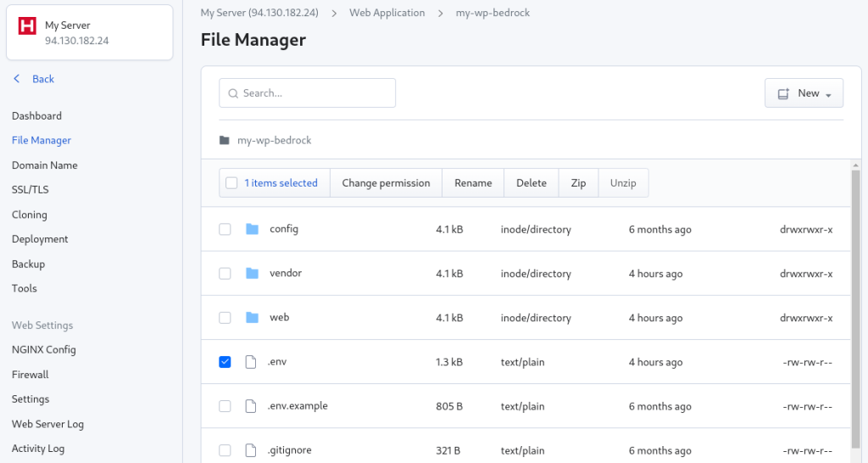Click the .gitignore file icon
This screenshot has height=463, width=868.
pos(251,450)
